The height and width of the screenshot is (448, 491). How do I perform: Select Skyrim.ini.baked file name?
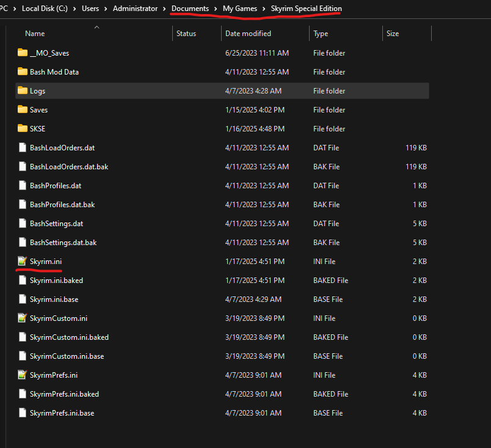click(x=56, y=281)
